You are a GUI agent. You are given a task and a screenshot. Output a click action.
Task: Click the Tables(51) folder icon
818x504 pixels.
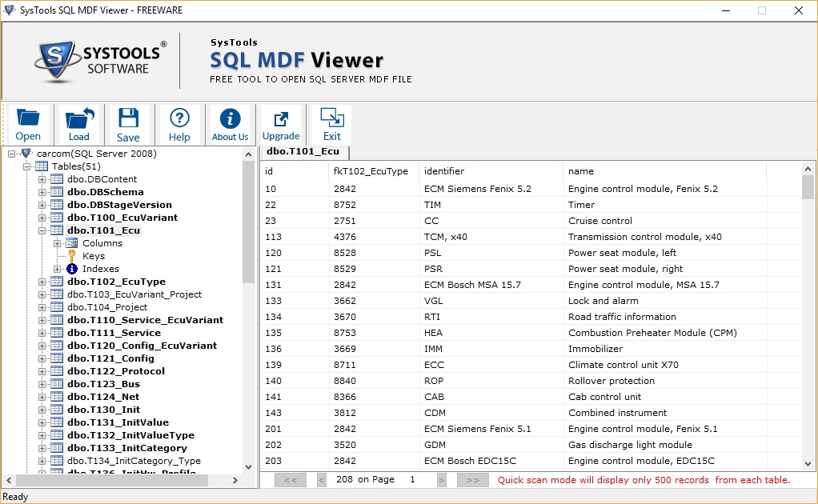(41, 166)
